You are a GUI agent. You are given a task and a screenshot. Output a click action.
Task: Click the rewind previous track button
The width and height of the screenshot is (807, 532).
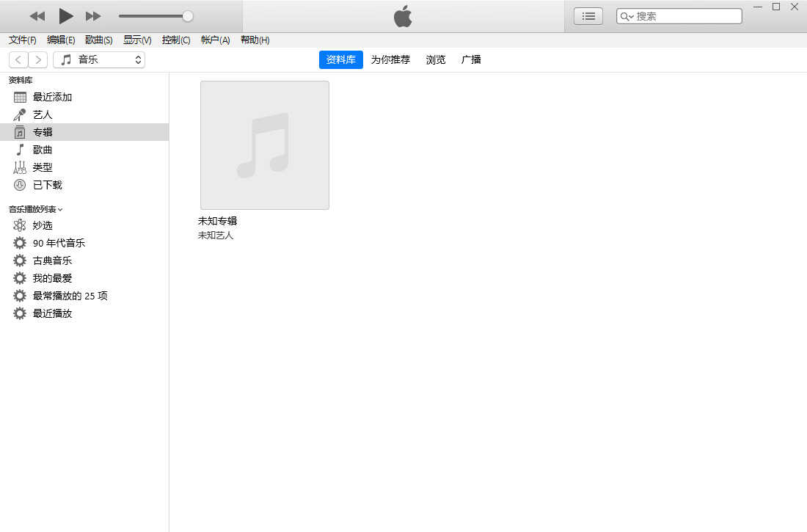[37, 16]
